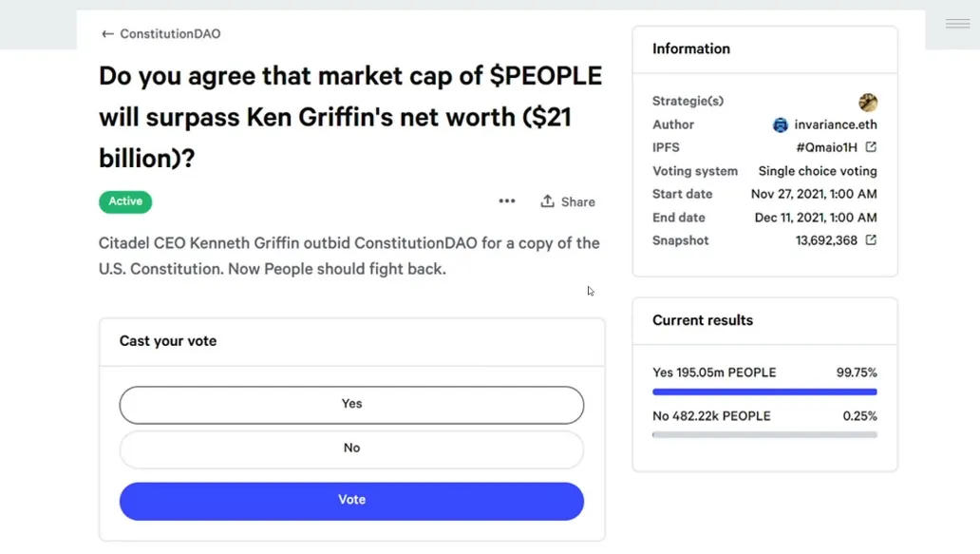Image resolution: width=980 pixels, height=554 pixels.
Task: Click the green Active status badge
Action: [x=125, y=201]
